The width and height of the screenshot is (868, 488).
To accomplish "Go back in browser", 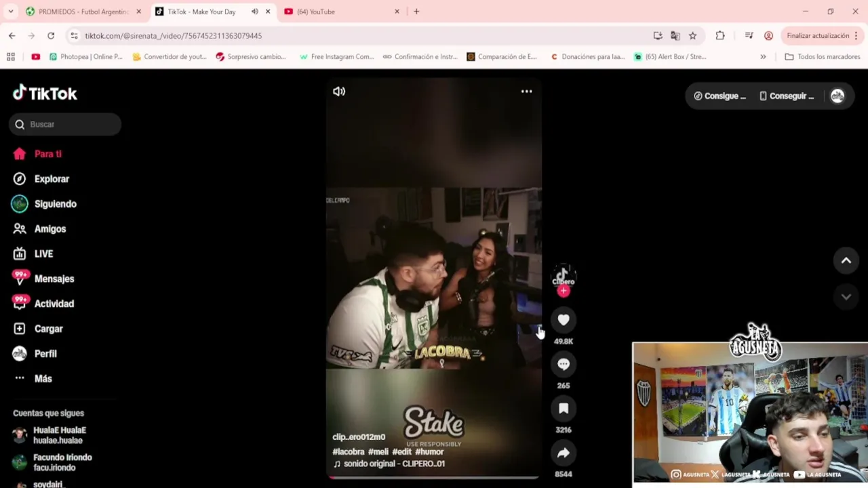I will (12, 35).
